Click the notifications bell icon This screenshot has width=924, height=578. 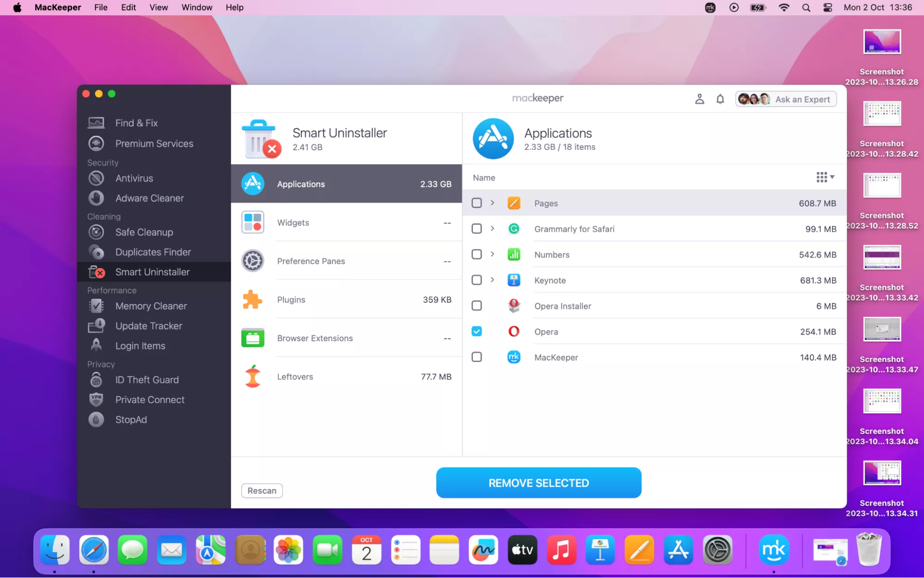pyautogui.click(x=720, y=99)
